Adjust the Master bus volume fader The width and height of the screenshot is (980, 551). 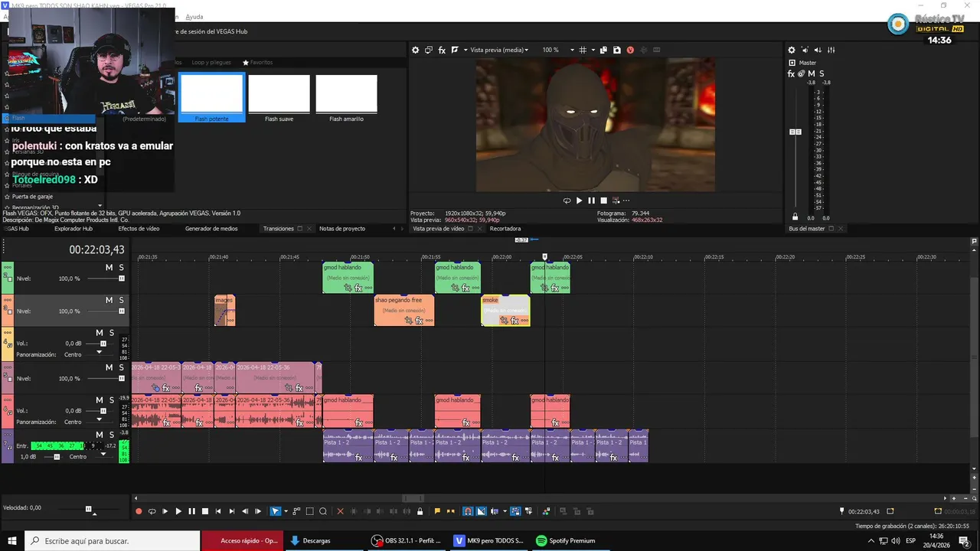[x=795, y=132]
